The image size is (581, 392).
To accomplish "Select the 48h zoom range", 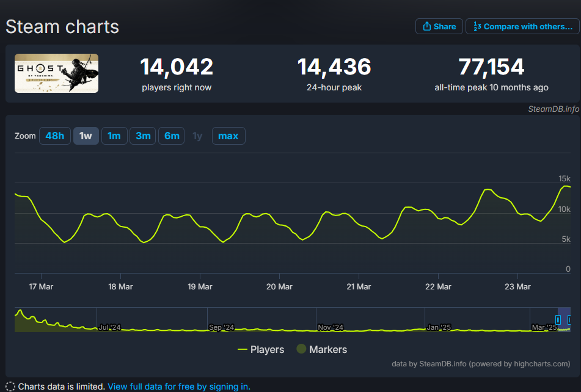I will (55, 136).
